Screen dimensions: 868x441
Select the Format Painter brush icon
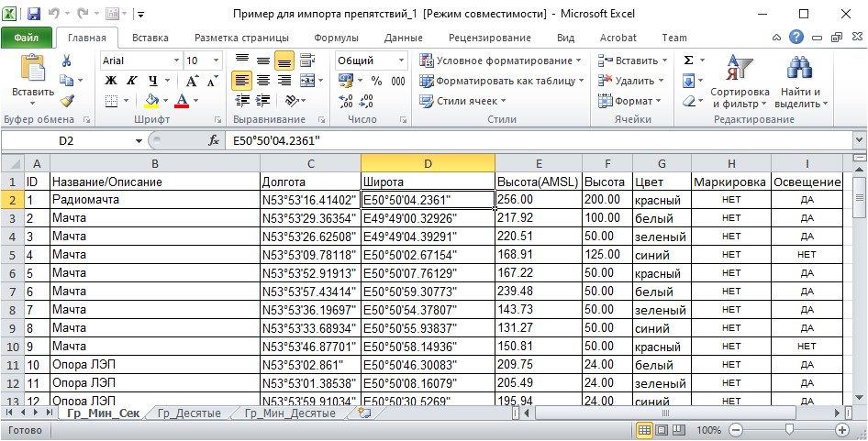(x=66, y=100)
